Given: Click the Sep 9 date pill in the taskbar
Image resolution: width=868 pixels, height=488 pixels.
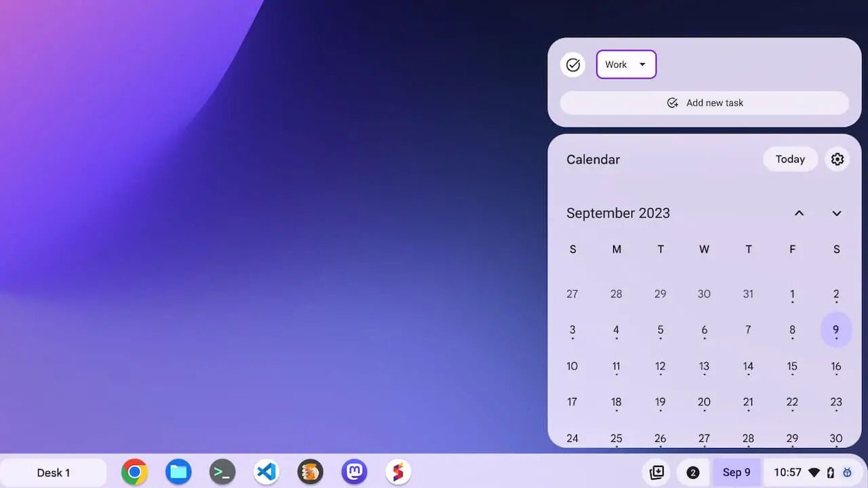Looking at the screenshot, I should pos(736,472).
